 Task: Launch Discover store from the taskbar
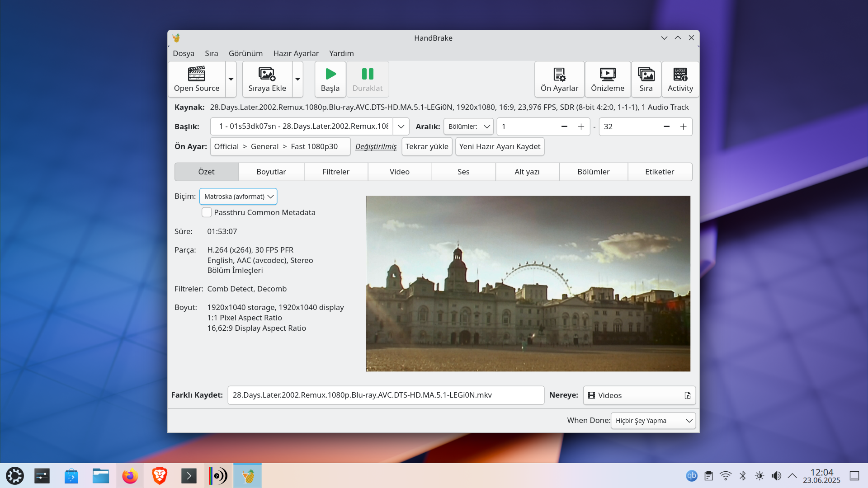71,476
